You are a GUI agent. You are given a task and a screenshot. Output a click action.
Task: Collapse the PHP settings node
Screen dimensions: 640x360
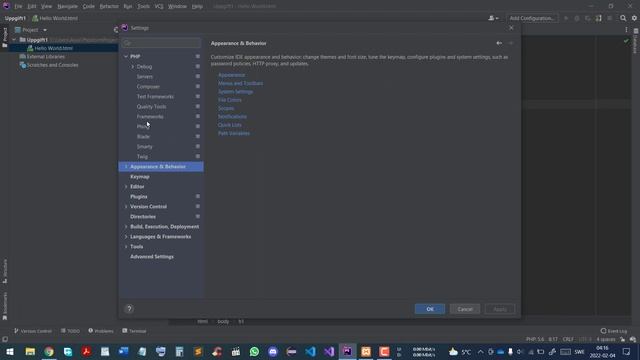[x=126, y=56]
